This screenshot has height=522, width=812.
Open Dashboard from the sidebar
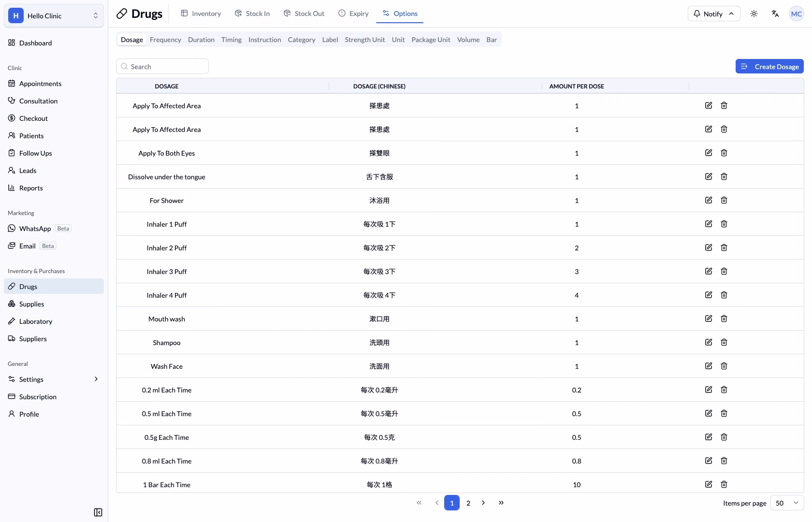coord(54,43)
